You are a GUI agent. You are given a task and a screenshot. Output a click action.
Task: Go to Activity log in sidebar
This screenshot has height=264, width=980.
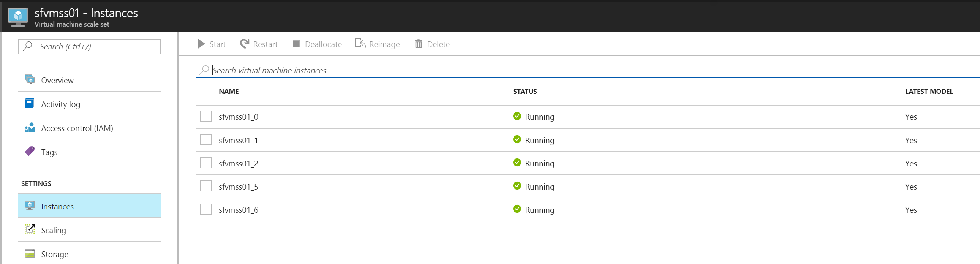coord(60,104)
